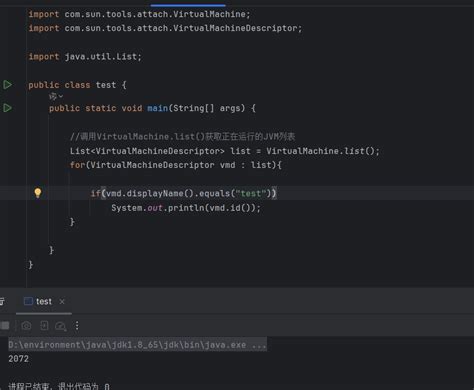Image resolution: width=474 pixels, height=390 pixels.
Task: Click the Run tool window label at left
Action: 2,301
